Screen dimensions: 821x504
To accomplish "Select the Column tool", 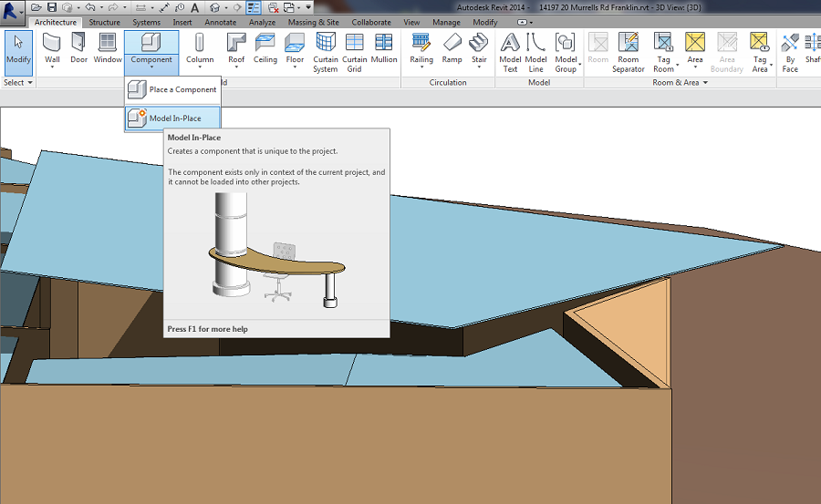I will tap(200, 51).
